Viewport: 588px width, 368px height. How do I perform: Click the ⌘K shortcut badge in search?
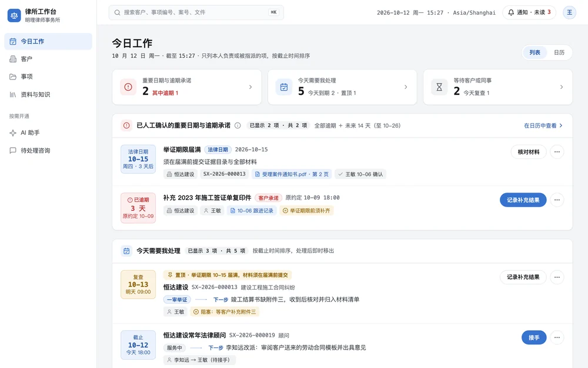273,12
